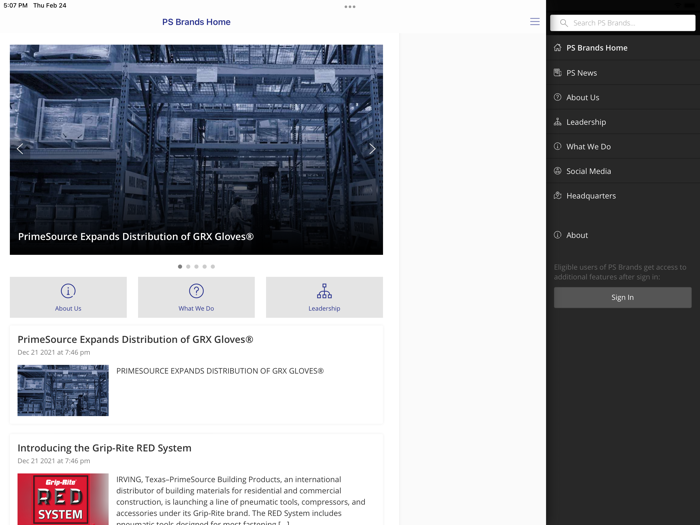
Task: Click the info circle icon on About Us tile
Action: click(68, 291)
